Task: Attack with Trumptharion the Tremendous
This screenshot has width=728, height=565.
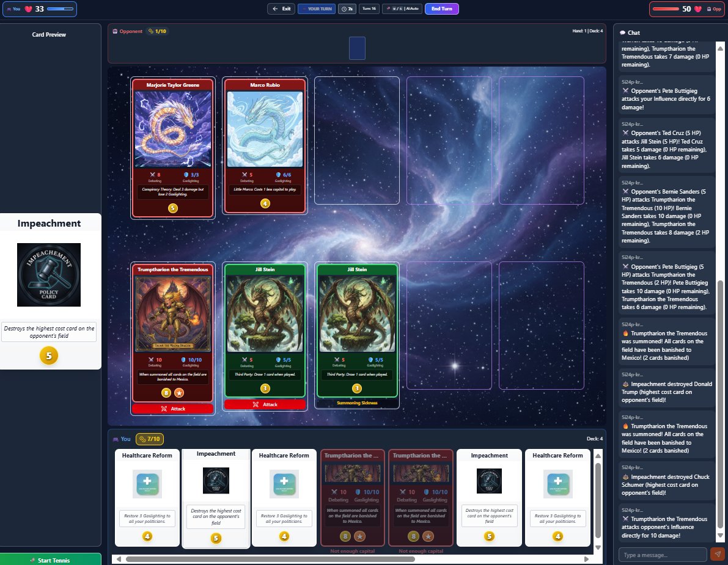Action: 173,409
